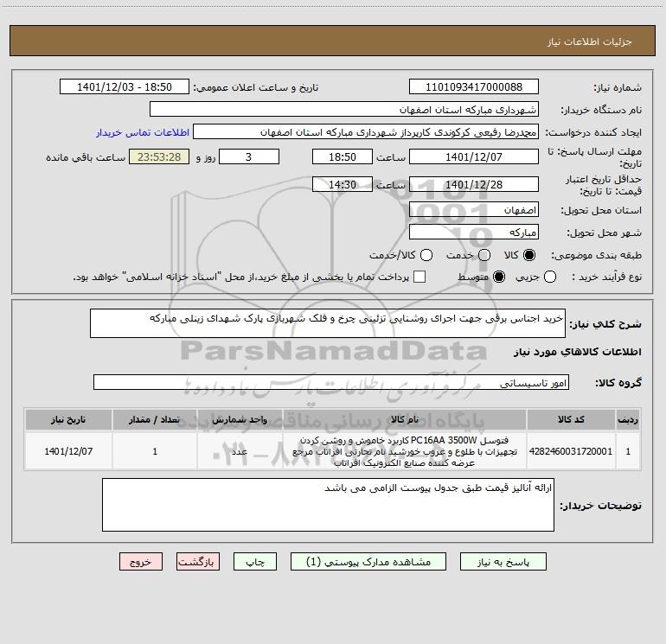
Task: Click the کد کالا column header
Action: (571, 419)
